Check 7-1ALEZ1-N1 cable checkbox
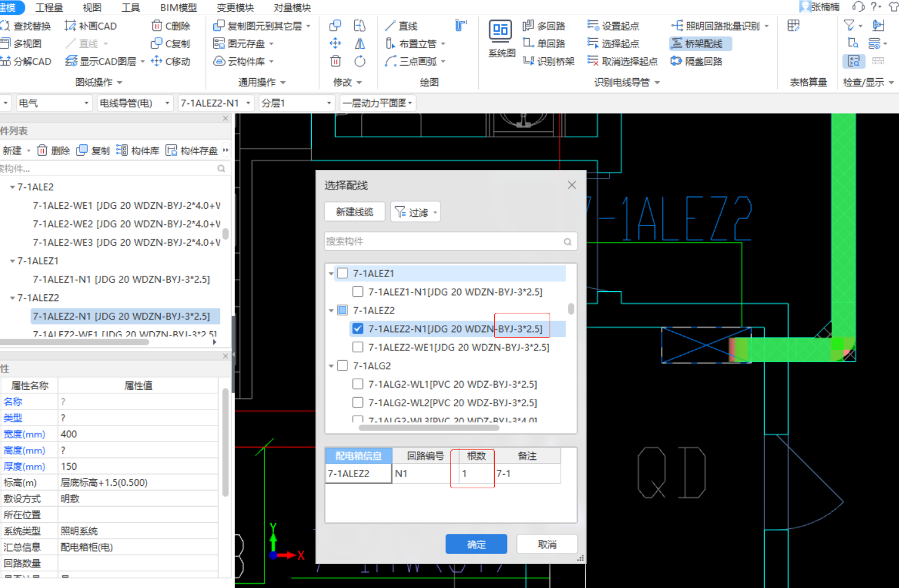The image size is (899, 588). tap(357, 292)
